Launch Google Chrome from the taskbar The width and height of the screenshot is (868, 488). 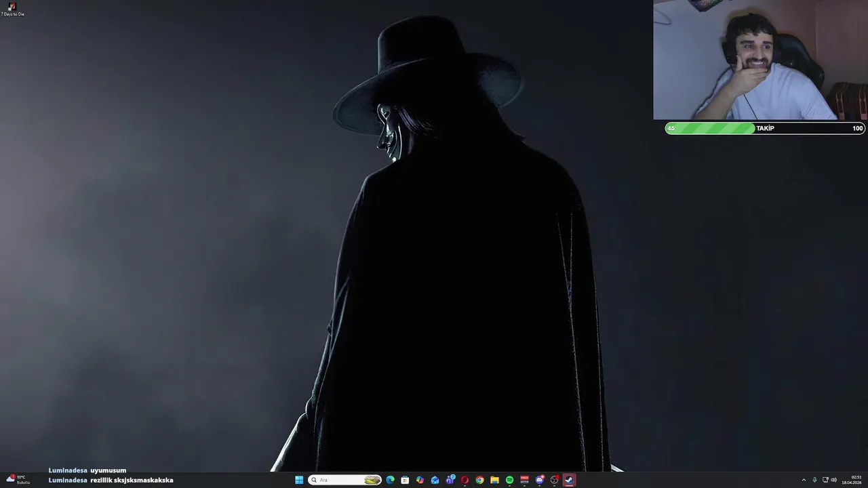point(479,480)
